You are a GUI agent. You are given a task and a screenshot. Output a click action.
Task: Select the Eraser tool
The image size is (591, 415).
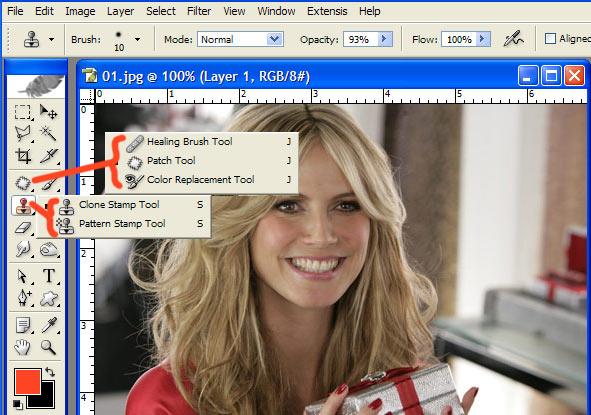coord(23,227)
